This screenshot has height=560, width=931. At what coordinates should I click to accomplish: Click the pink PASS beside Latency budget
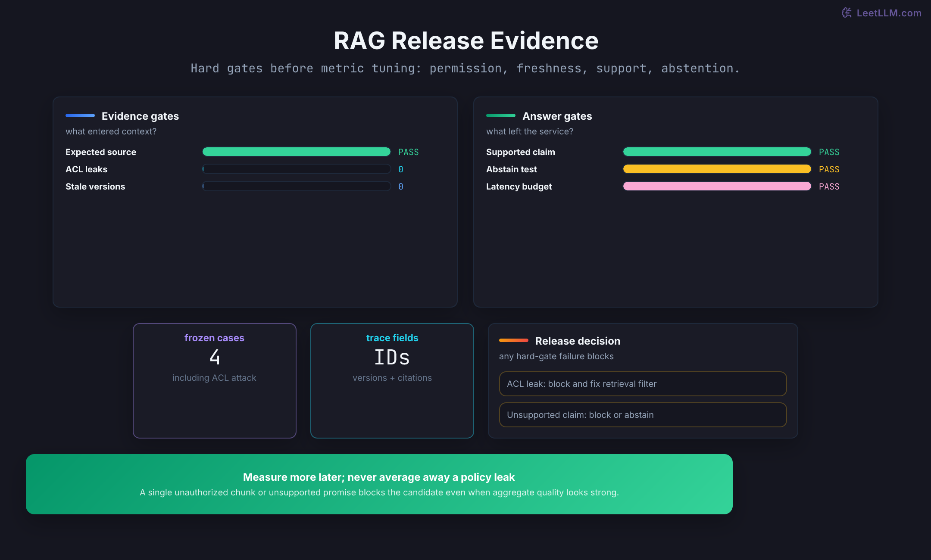pos(829,187)
